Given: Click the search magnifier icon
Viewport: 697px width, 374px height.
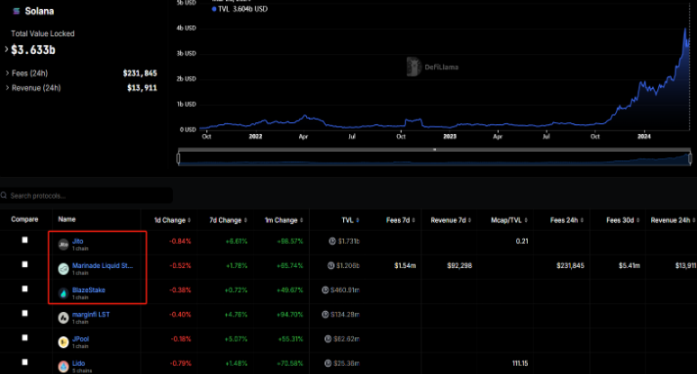Looking at the screenshot, I should pos(4,195).
